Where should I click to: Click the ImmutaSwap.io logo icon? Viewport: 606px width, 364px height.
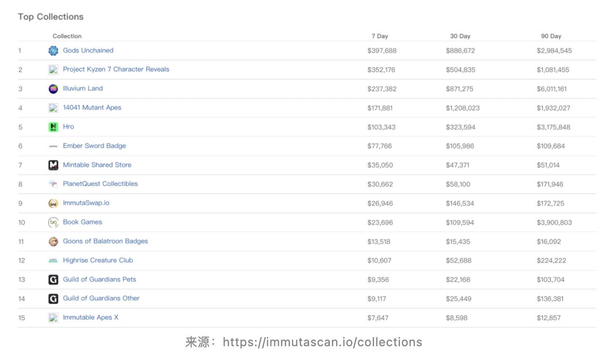pos(53,203)
